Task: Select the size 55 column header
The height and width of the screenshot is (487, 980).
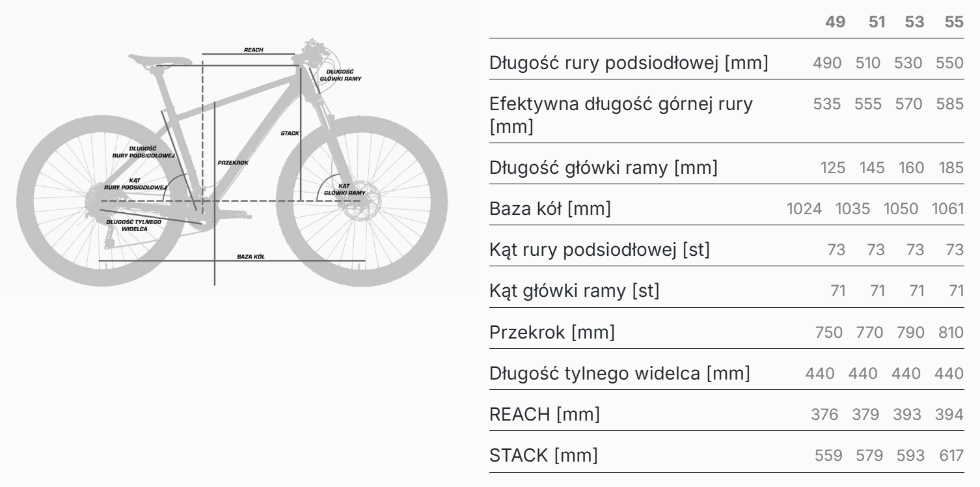Action: (x=954, y=22)
